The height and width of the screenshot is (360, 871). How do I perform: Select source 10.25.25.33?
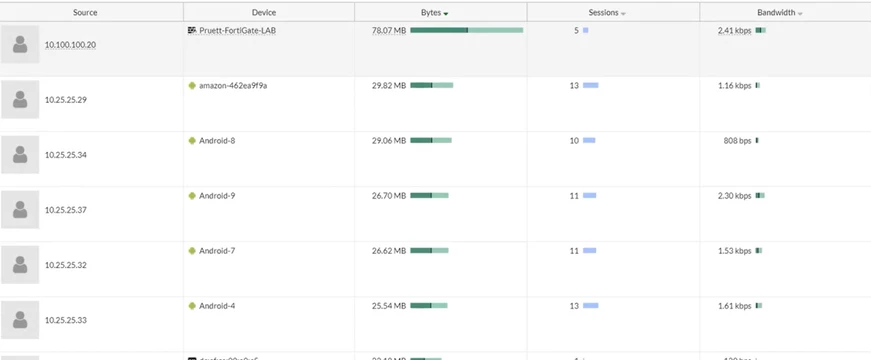point(66,320)
